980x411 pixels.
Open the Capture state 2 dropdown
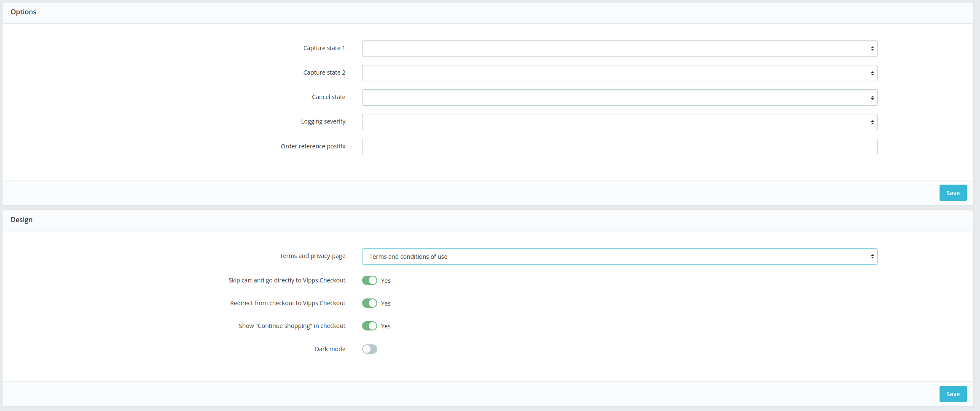619,73
